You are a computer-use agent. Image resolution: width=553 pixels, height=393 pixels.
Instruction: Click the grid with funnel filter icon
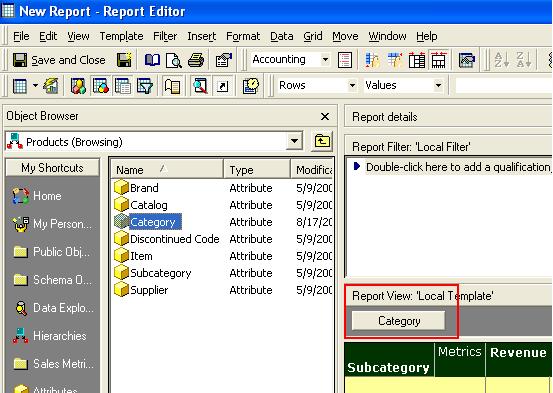click(x=145, y=86)
